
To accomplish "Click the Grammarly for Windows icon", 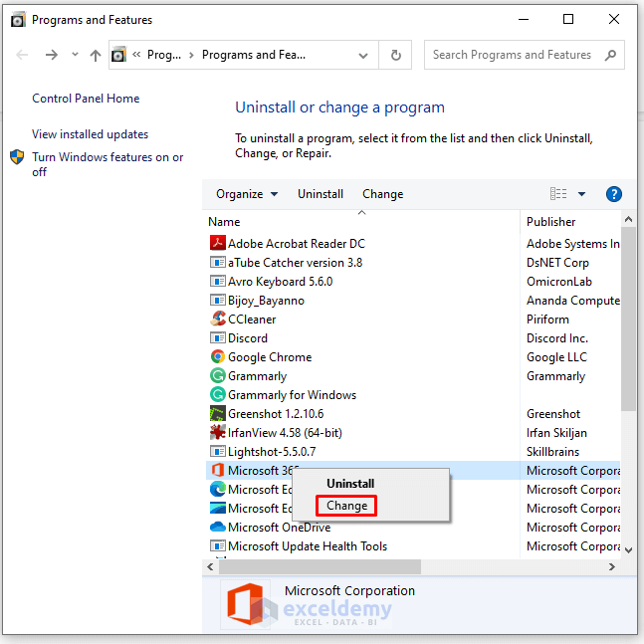I will point(218,394).
